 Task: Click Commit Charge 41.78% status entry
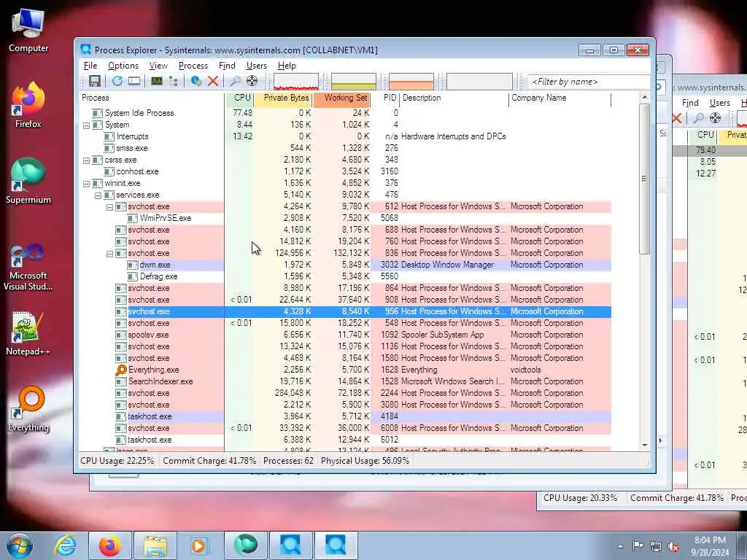[x=209, y=461]
